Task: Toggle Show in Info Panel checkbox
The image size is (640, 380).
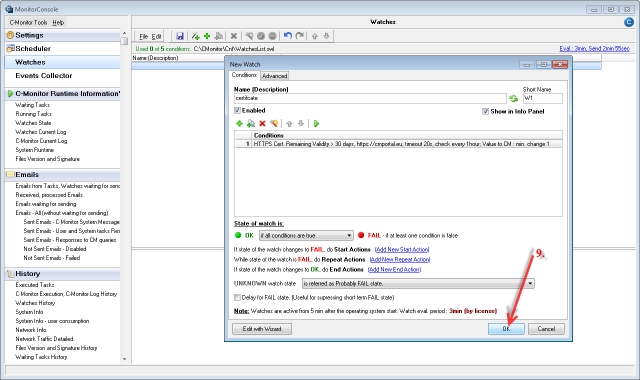Action: pyautogui.click(x=485, y=111)
